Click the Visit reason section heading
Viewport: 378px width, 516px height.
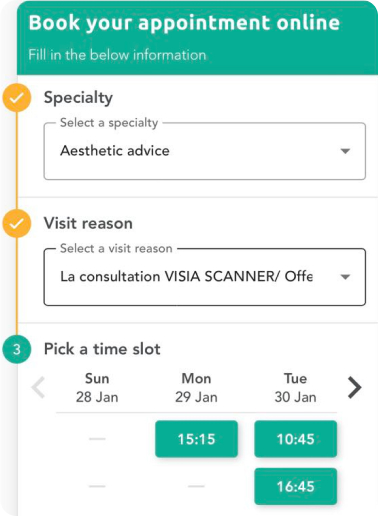(x=88, y=223)
